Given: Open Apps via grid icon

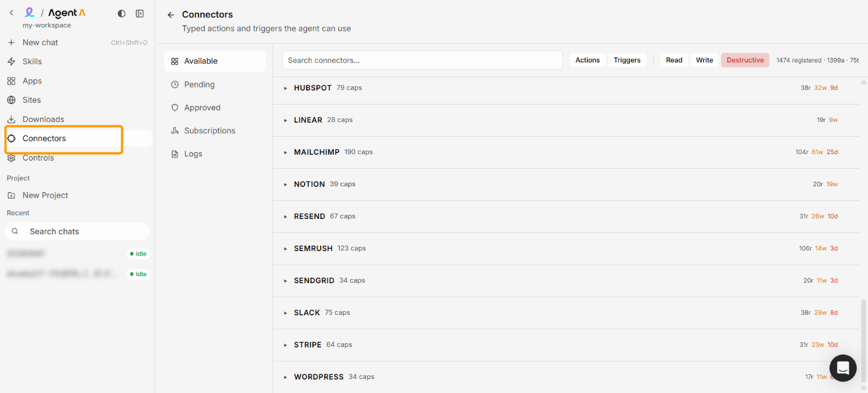Looking at the screenshot, I should 11,81.
